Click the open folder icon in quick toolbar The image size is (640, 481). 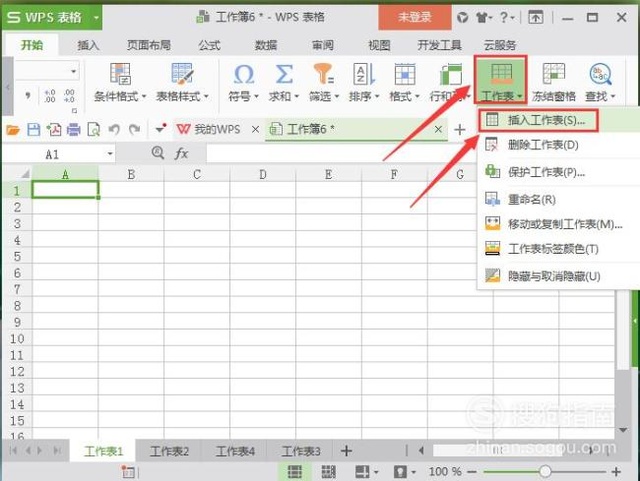pos(13,130)
